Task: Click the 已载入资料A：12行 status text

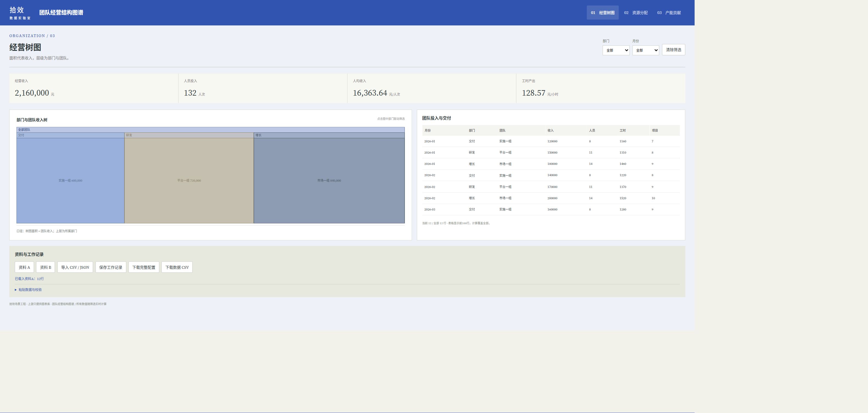Action: [x=29, y=279]
